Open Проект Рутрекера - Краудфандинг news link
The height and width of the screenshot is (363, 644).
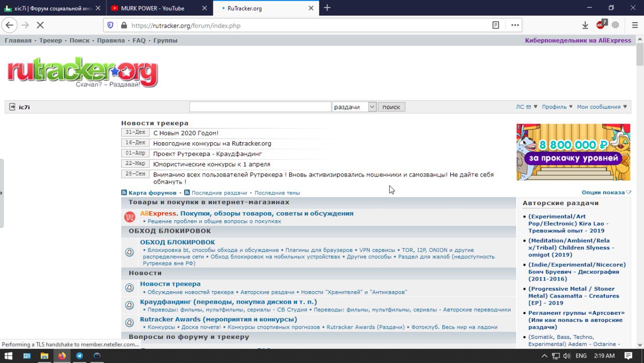(207, 153)
